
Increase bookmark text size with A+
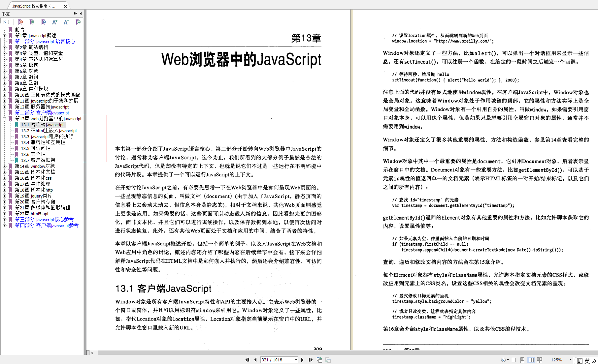click(54, 22)
